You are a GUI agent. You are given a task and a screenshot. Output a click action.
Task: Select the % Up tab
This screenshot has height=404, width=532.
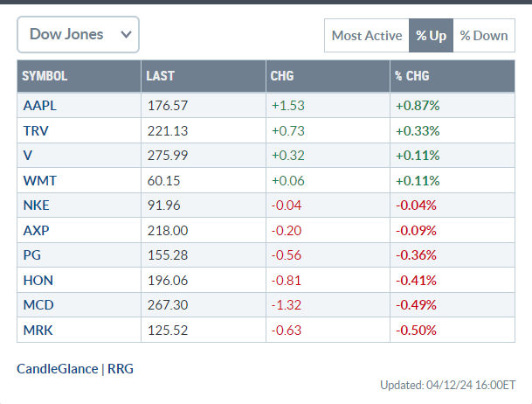431,36
